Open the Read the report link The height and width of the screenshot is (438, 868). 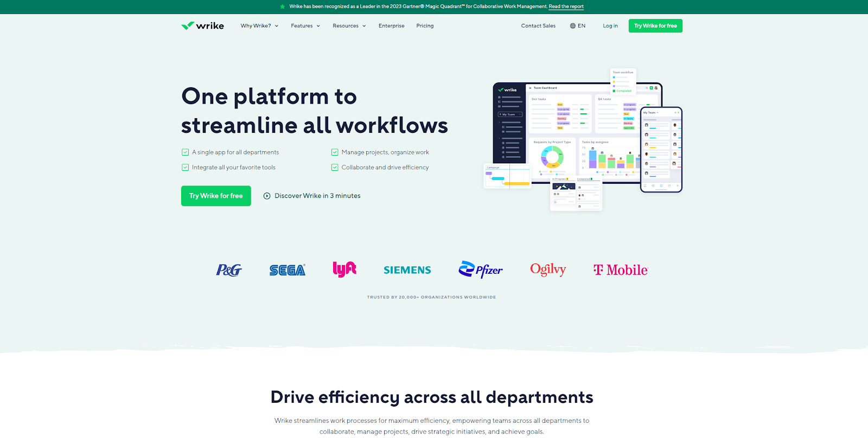(566, 7)
